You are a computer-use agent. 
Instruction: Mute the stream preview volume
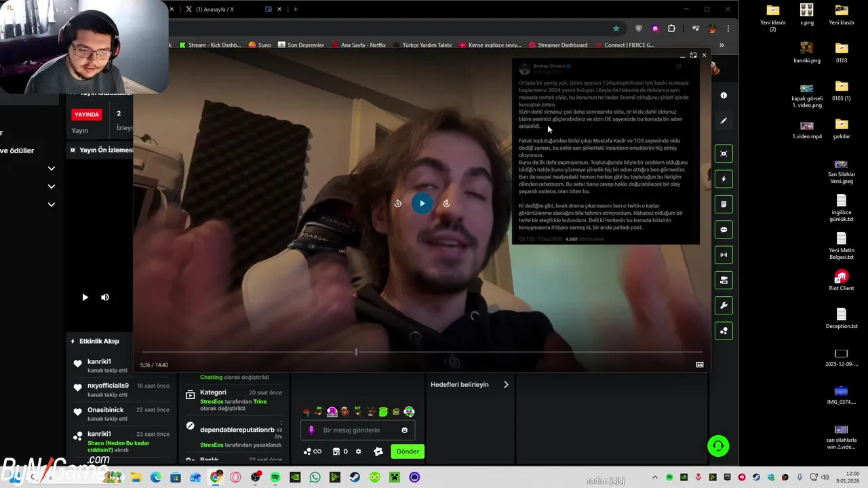(x=105, y=297)
